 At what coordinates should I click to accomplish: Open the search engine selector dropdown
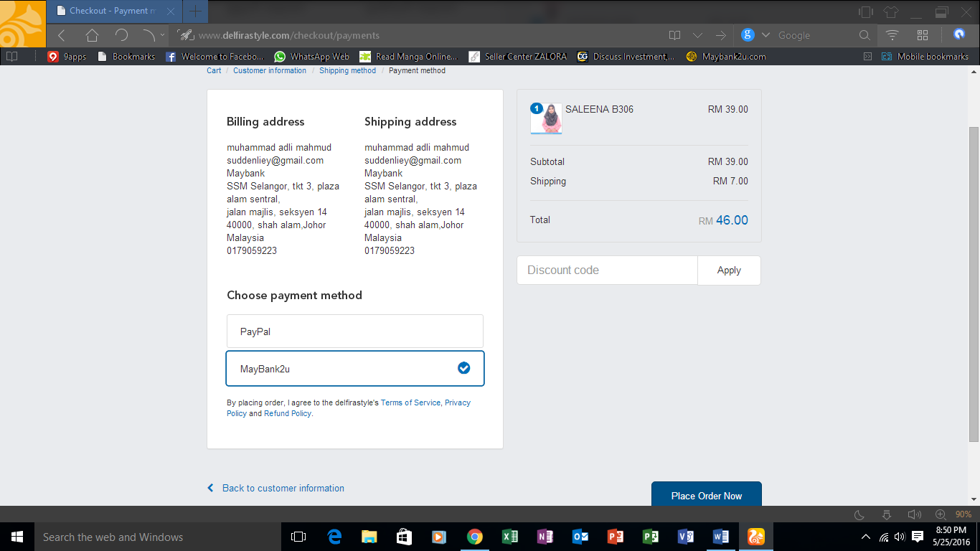click(x=765, y=35)
